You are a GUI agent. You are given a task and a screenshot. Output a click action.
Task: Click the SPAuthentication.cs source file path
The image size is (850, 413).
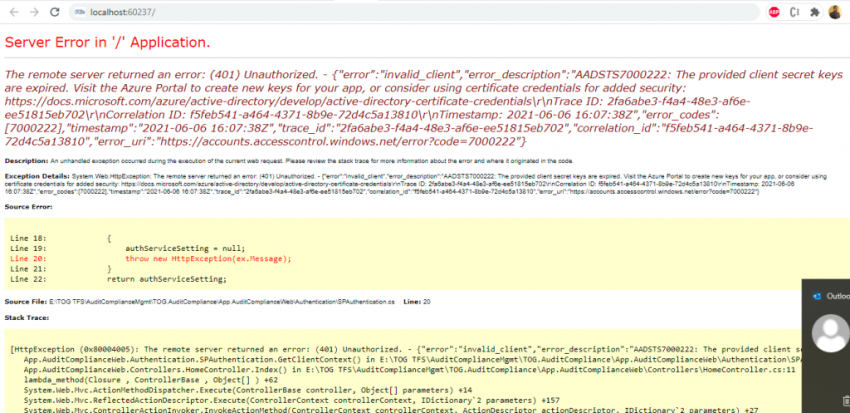(x=221, y=301)
